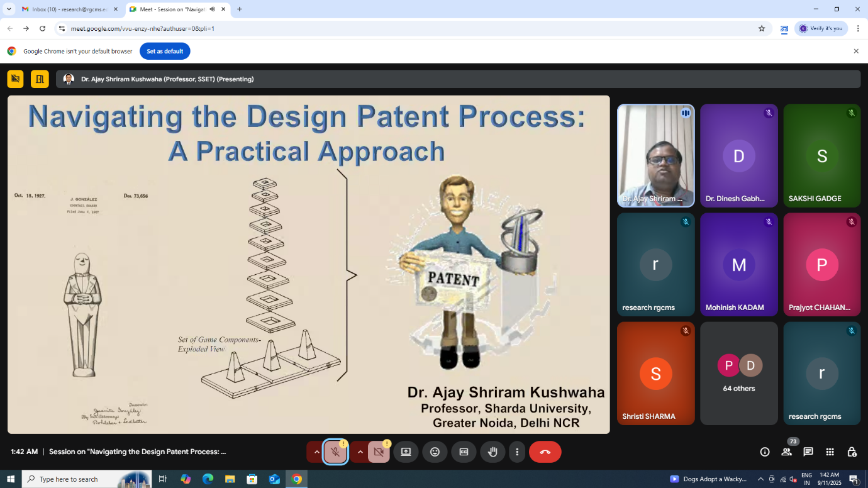Unmute the microphone
Image resolution: width=868 pixels, height=488 pixels.
click(335, 452)
